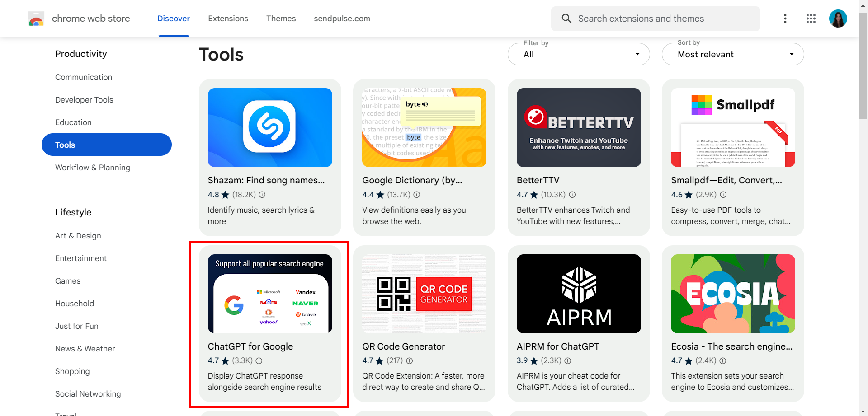Click 'Display ChatGPT response alongside search' description
The width and height of the screenshot is (868, 416).
pos(264,382)
